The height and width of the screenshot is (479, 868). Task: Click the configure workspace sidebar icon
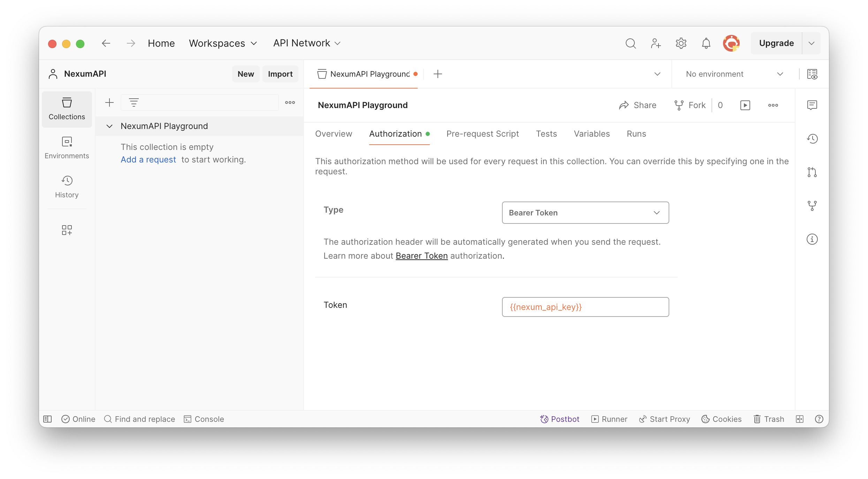67,230
